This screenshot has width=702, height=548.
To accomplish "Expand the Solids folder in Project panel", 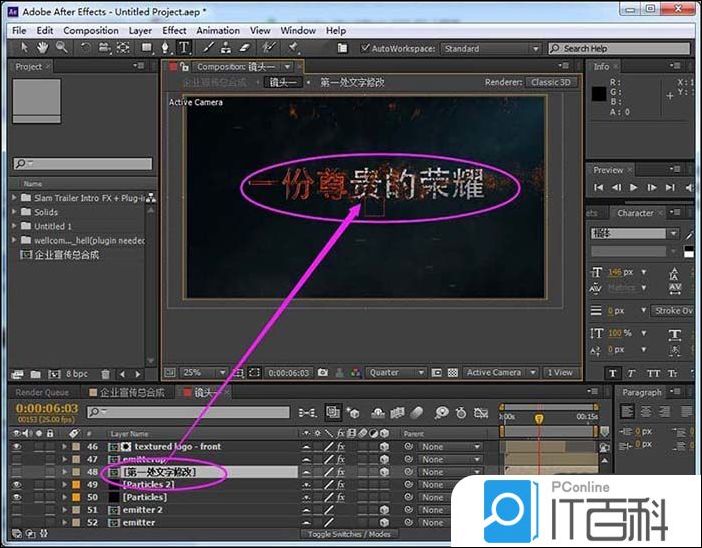I will (15, 212).
